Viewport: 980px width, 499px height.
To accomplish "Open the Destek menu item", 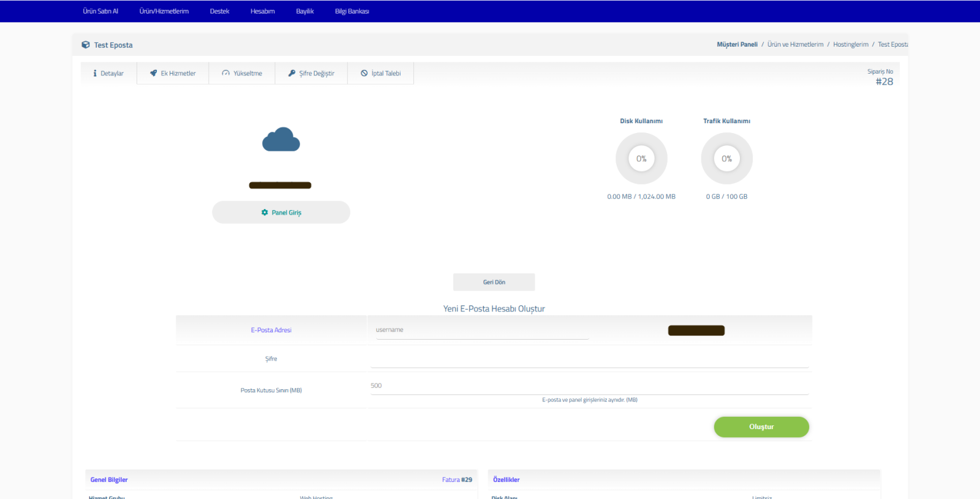I will point(219,11).
